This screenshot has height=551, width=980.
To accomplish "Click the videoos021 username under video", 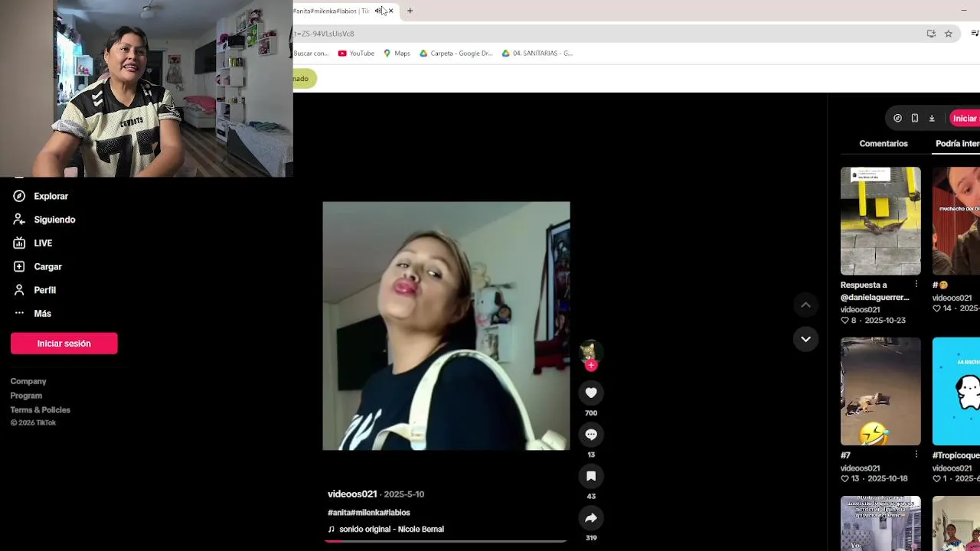I will pyautogui.click(x=352, y=494).
